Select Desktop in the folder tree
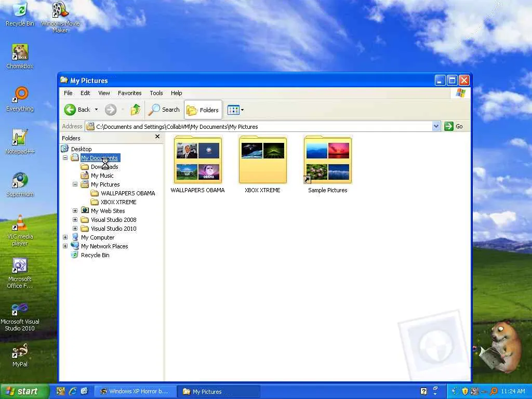 tap(82, 149)
